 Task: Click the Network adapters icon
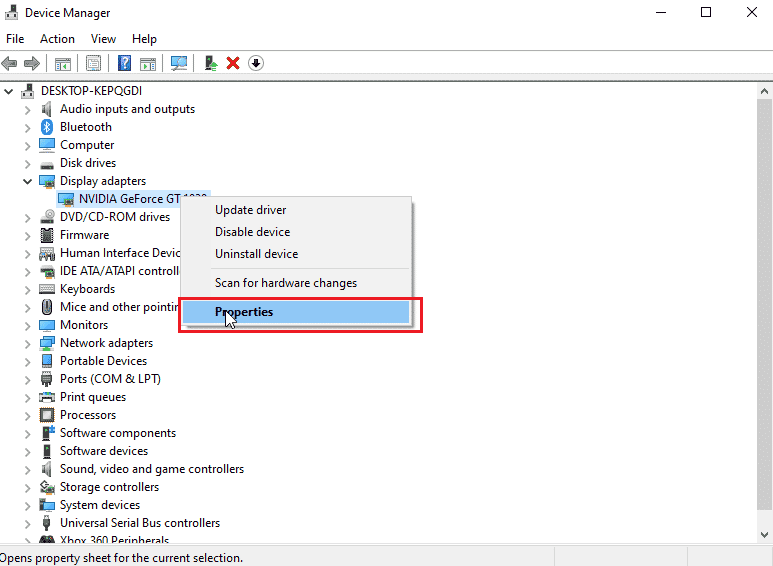[x=47, y=343]
